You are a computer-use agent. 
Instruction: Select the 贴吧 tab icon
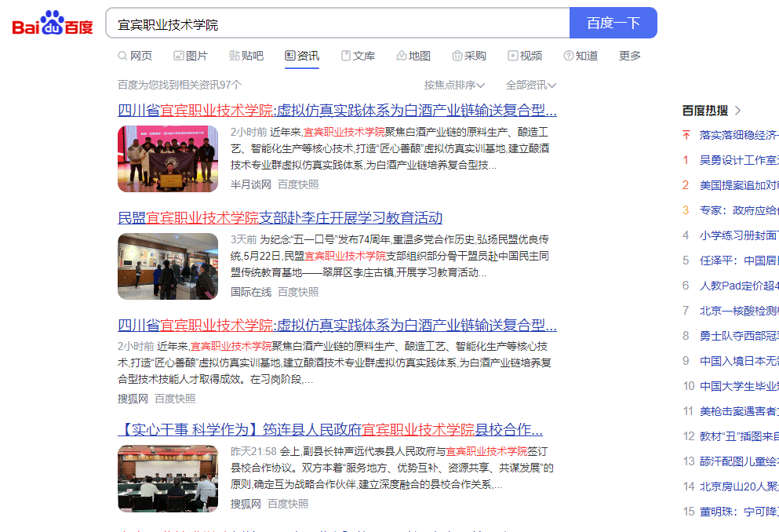point(235,56)
